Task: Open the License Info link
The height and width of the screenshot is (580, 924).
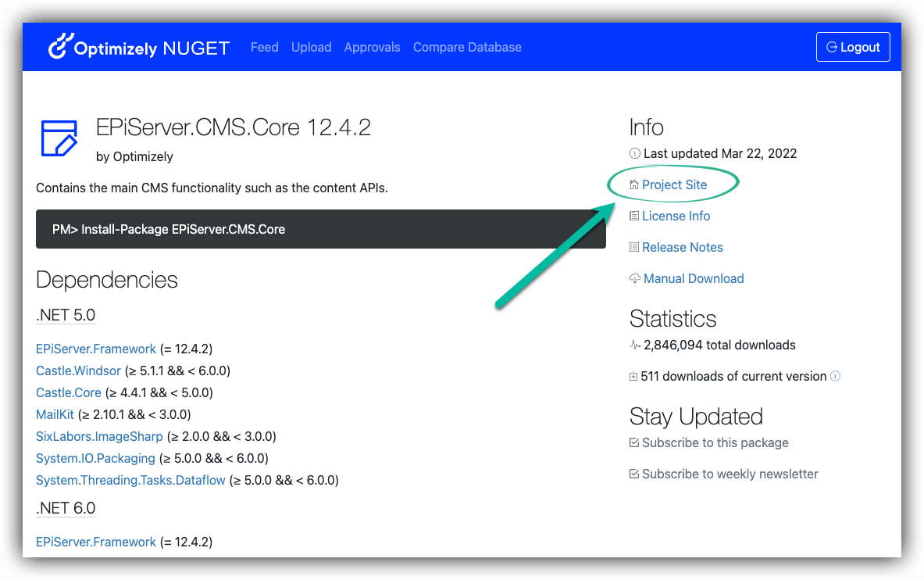Action: (676, 216)
